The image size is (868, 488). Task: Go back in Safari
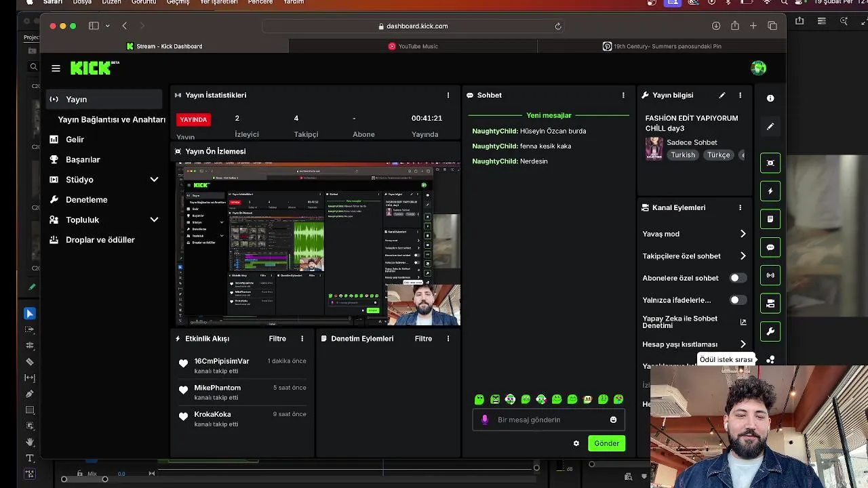pos(125,26)
